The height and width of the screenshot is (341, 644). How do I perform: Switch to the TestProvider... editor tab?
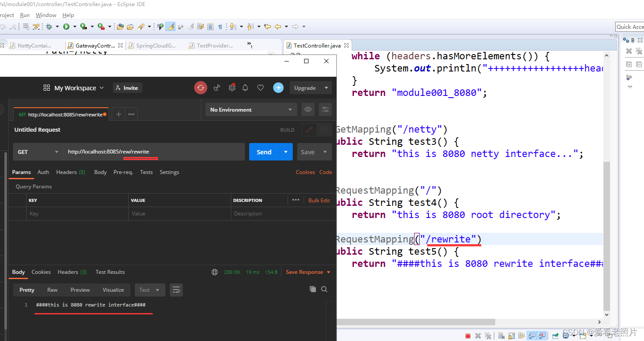click(x=215, y=45)
